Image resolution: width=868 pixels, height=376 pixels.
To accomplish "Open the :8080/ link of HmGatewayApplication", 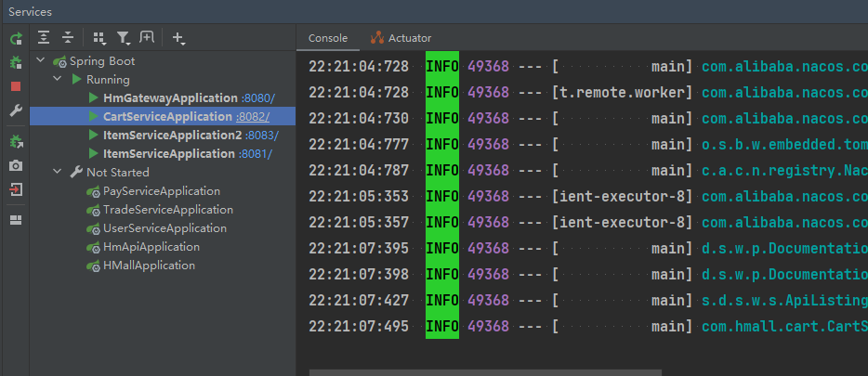I will (x=257, y=98).
